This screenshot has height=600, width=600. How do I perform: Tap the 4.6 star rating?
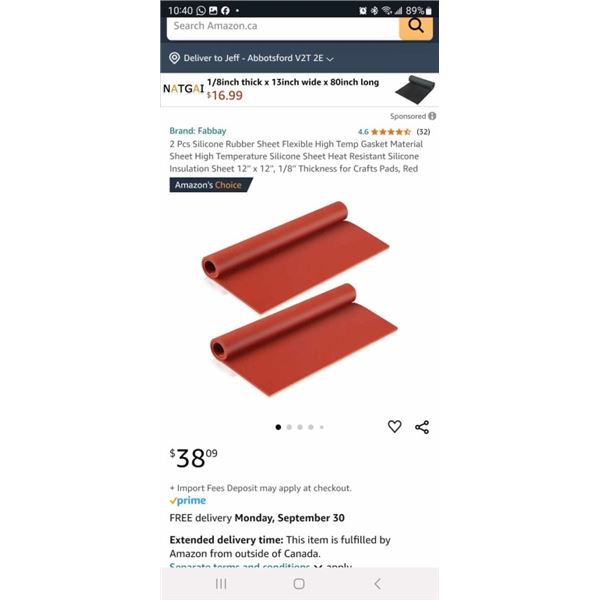click(x=384, y=132)
